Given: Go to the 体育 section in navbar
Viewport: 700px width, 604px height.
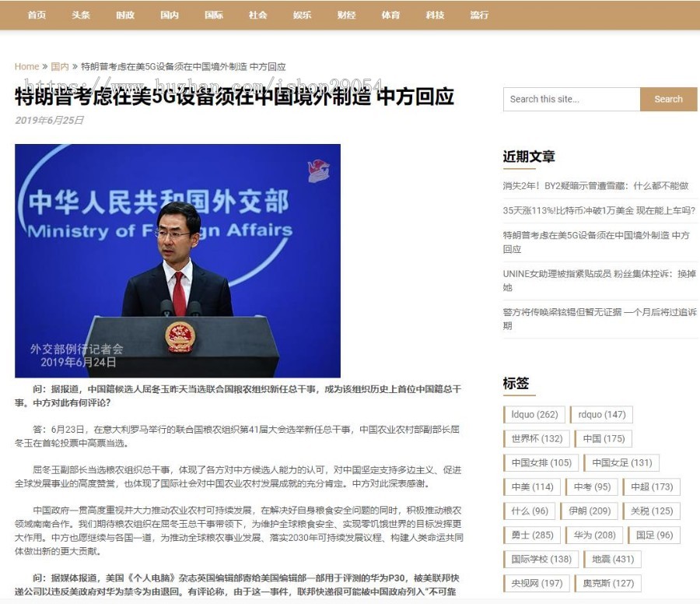Looking at the screenshot, I should point(390,14).
